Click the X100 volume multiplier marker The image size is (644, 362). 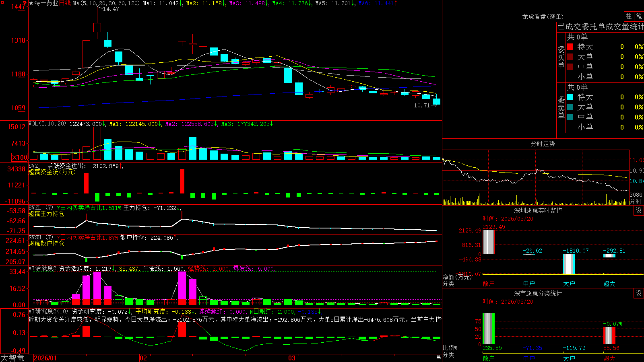[x=20, y=157]
